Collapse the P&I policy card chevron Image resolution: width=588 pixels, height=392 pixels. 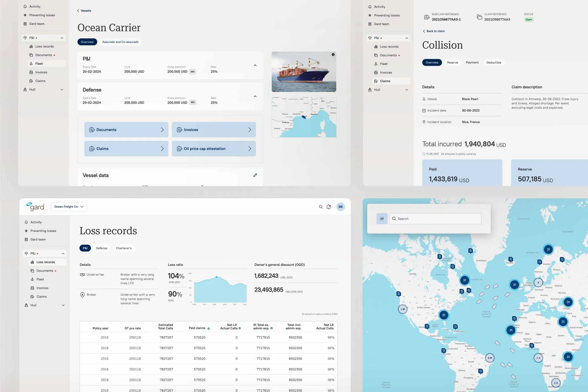[255, 65]
